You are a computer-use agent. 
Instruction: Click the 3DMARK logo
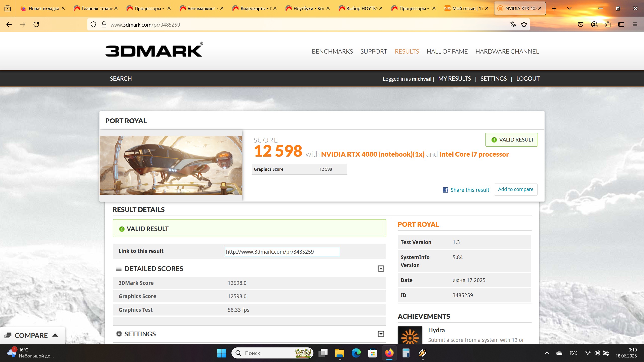[154, 50]
